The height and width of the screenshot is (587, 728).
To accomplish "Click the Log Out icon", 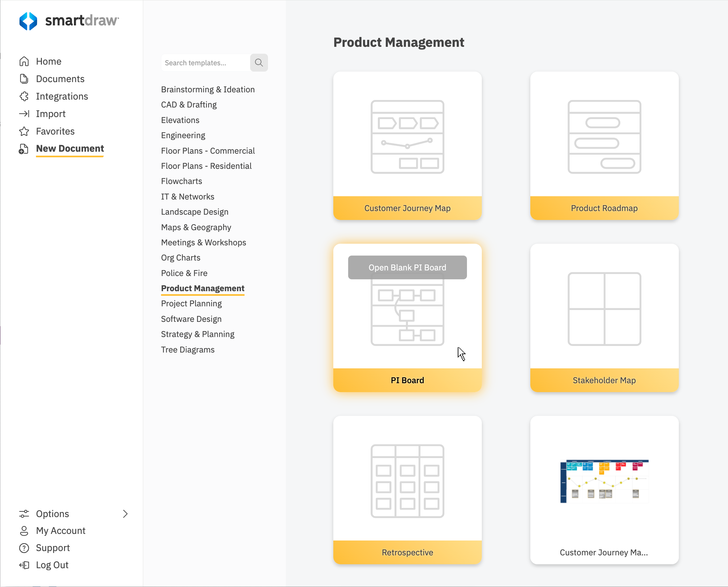I will pos(24,565).
